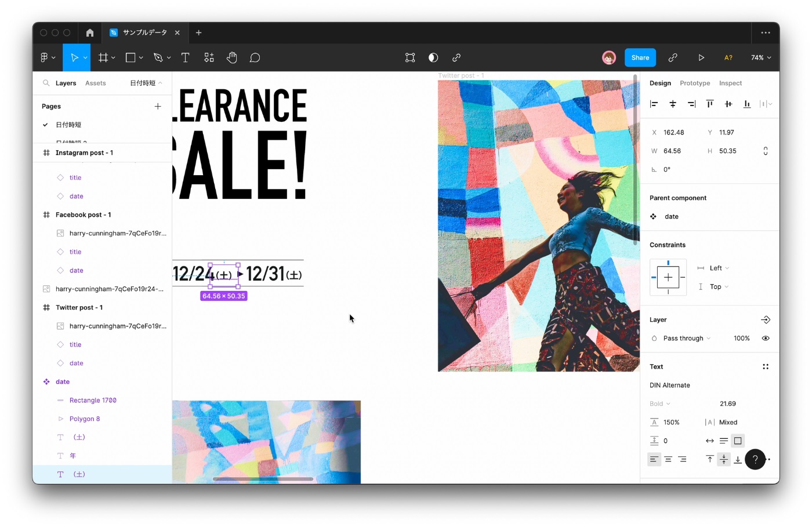Start the Present play button
812x527 pixels.
[701, 57]
